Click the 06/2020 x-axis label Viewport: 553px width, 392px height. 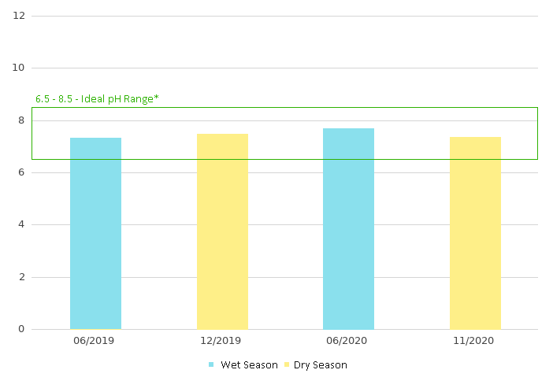[348, 341]
